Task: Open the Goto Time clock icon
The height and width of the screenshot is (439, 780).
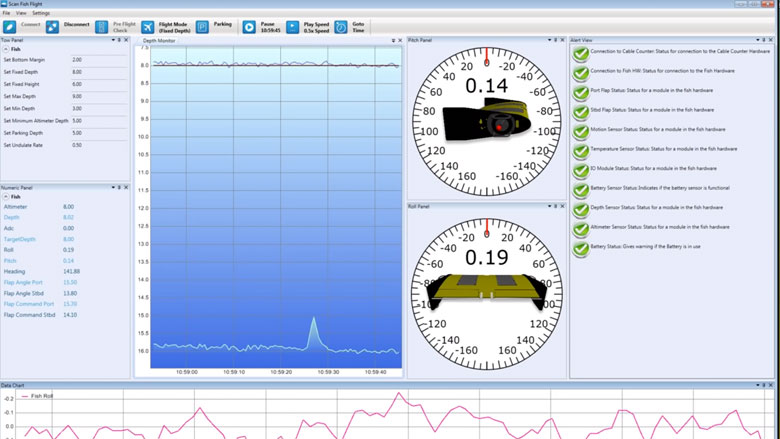Action: click(341, 26)
